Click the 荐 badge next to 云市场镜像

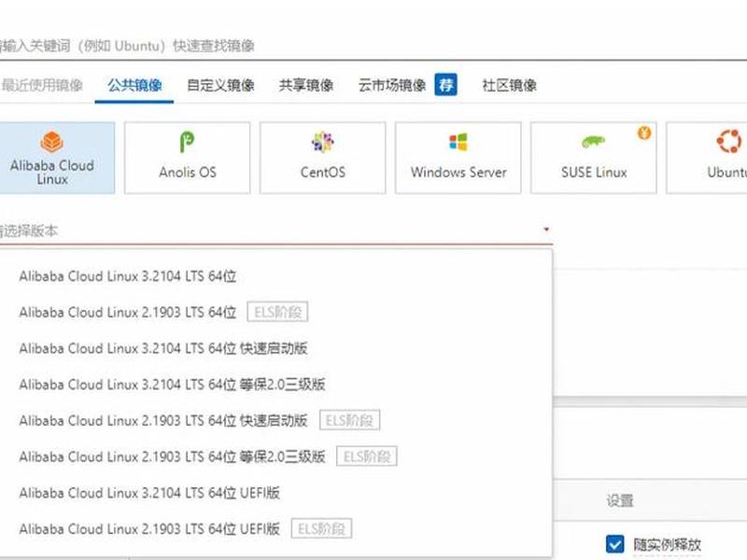(446, 85)
